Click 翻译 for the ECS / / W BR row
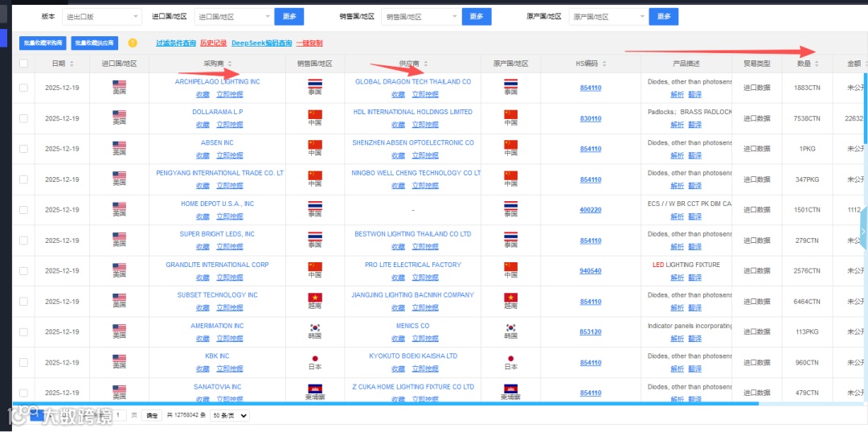This screenshot has height=432, width=868. point(695,216)
